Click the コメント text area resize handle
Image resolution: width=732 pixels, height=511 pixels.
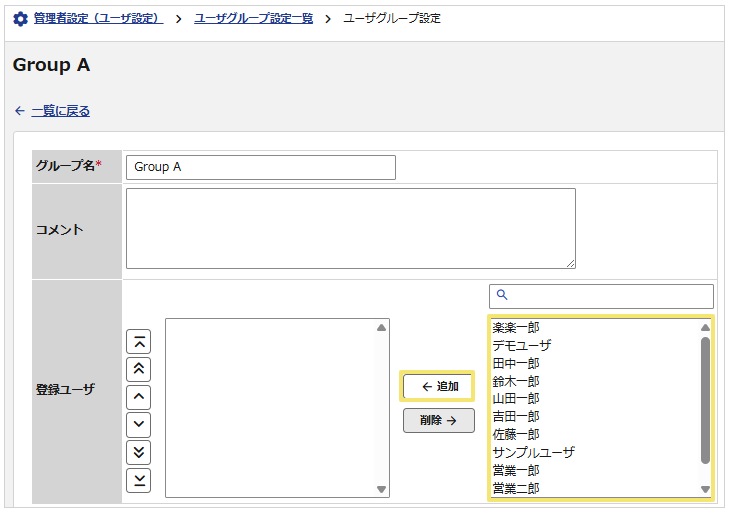(570, 264)
